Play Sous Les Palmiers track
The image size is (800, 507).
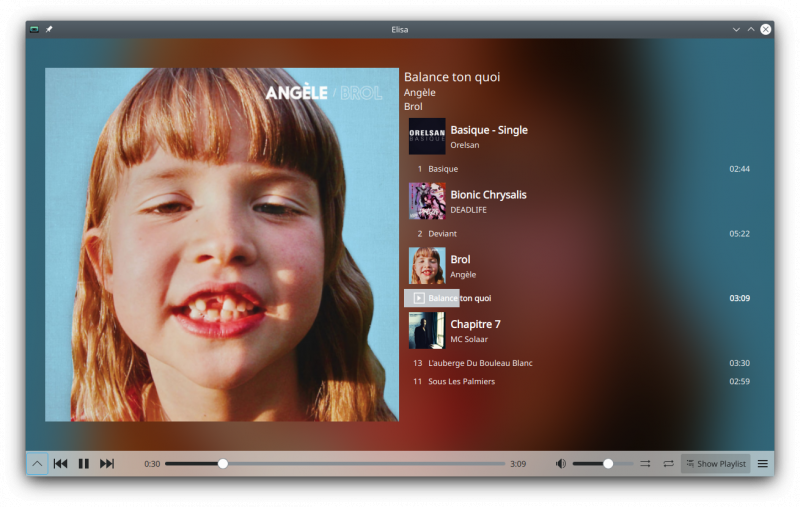click(579, 381)
